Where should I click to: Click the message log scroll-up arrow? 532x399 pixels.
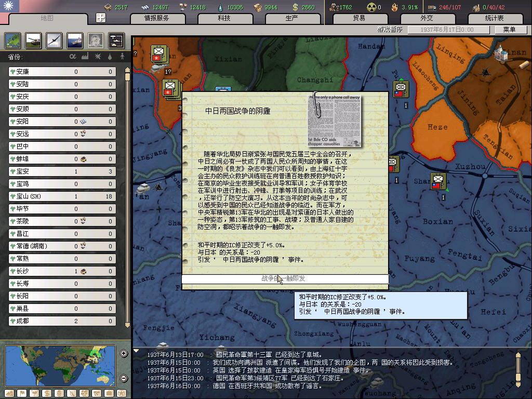(x=518, y=355)
